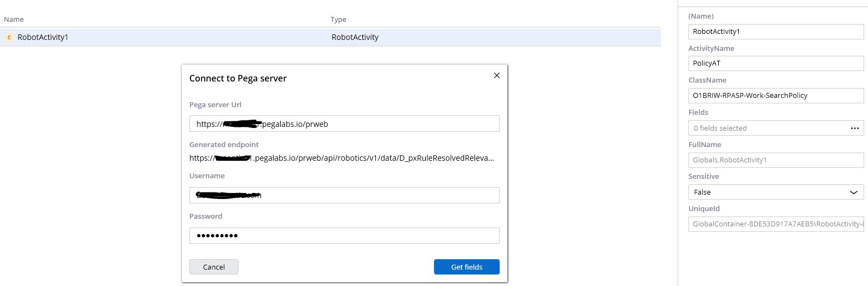Click the RobotActivity type cell

pyautogui.click(x=355, y=37)
